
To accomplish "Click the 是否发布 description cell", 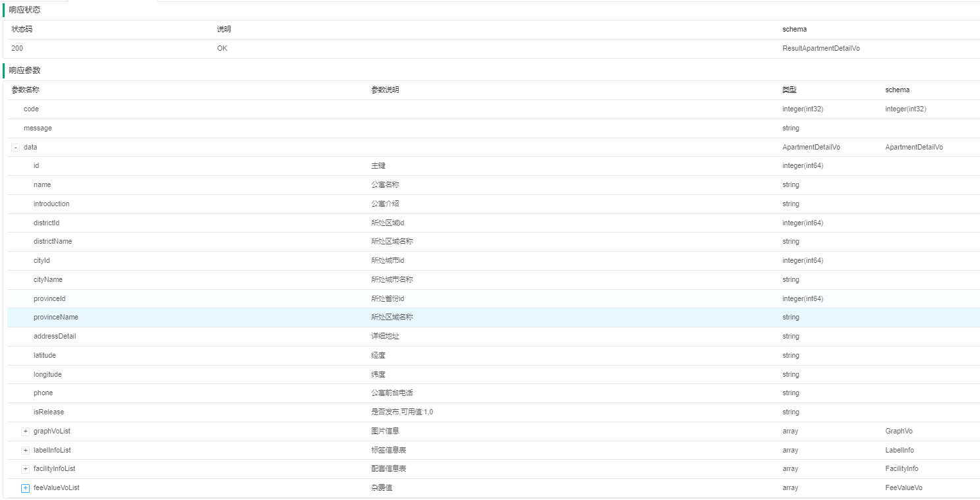I will pos(402,412).
